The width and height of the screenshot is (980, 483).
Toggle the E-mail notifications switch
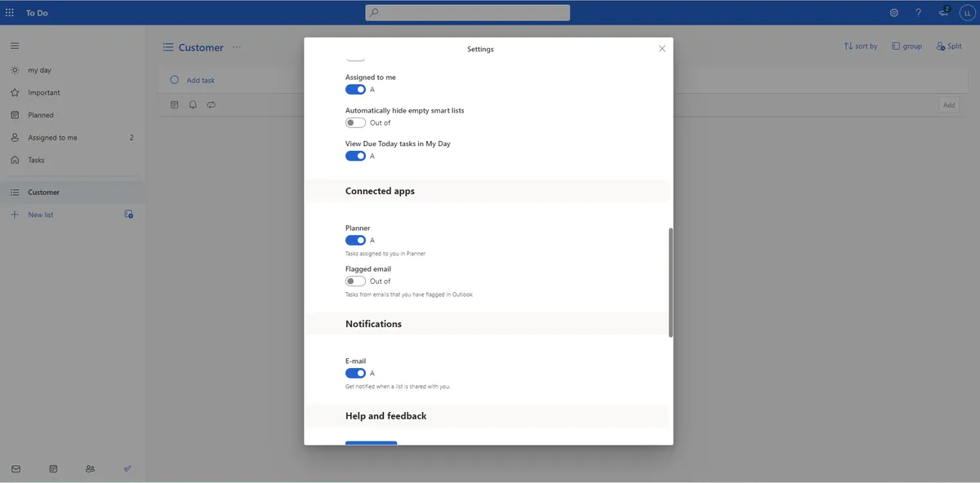tap(355, 373)
